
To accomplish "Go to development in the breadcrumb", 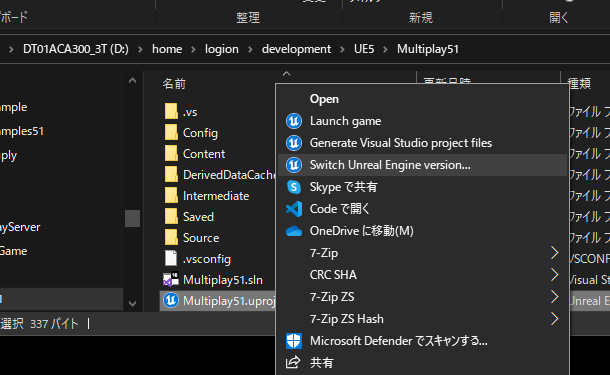I will 296,49.
